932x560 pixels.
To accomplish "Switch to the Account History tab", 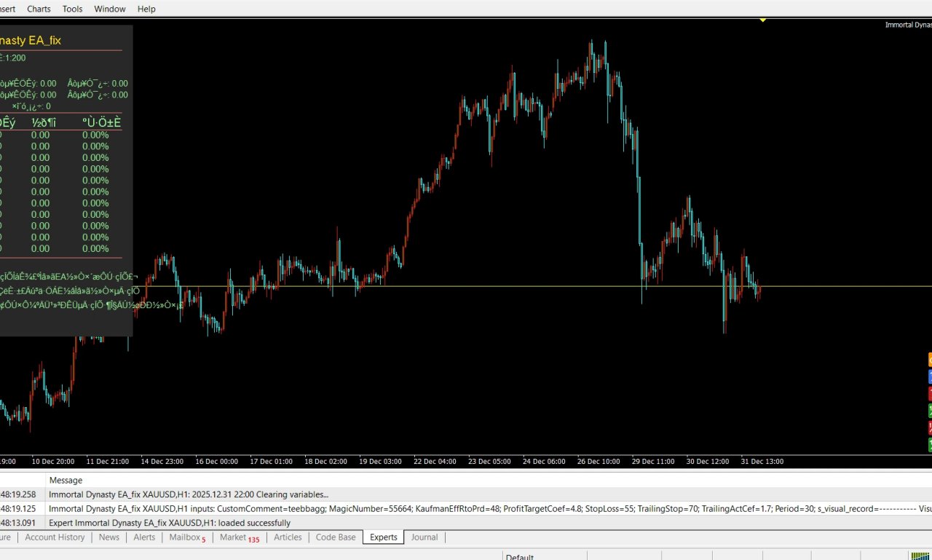I will 55,537.
